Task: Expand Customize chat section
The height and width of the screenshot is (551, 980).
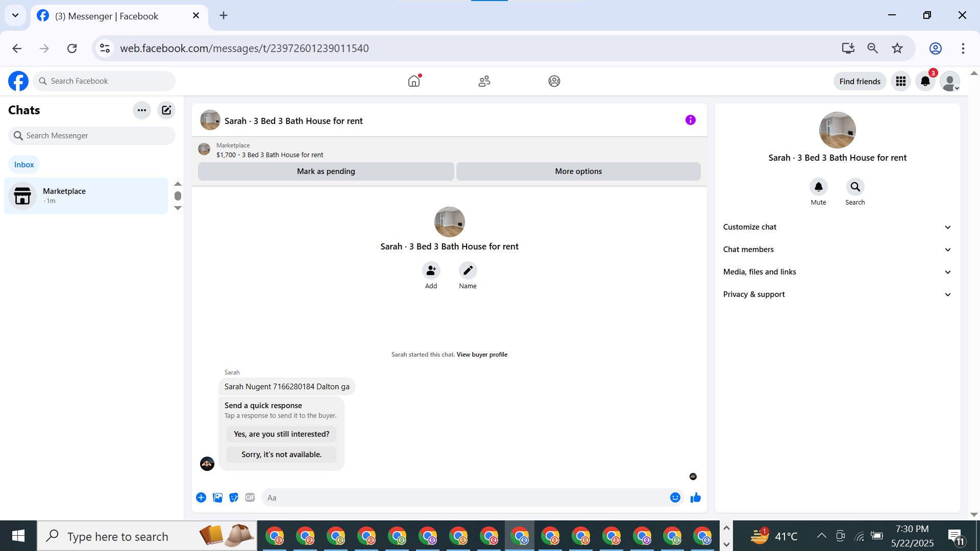Action: tap(838, 227)
